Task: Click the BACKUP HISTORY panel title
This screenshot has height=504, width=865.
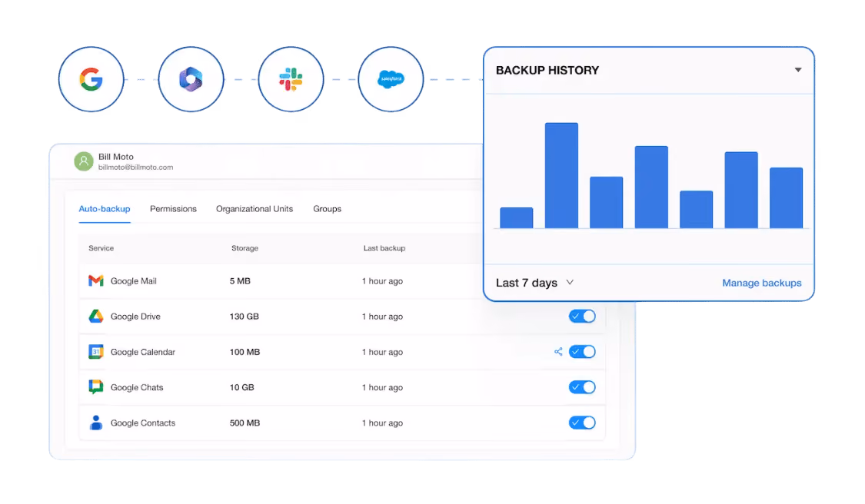Action: tap(547, 70)
